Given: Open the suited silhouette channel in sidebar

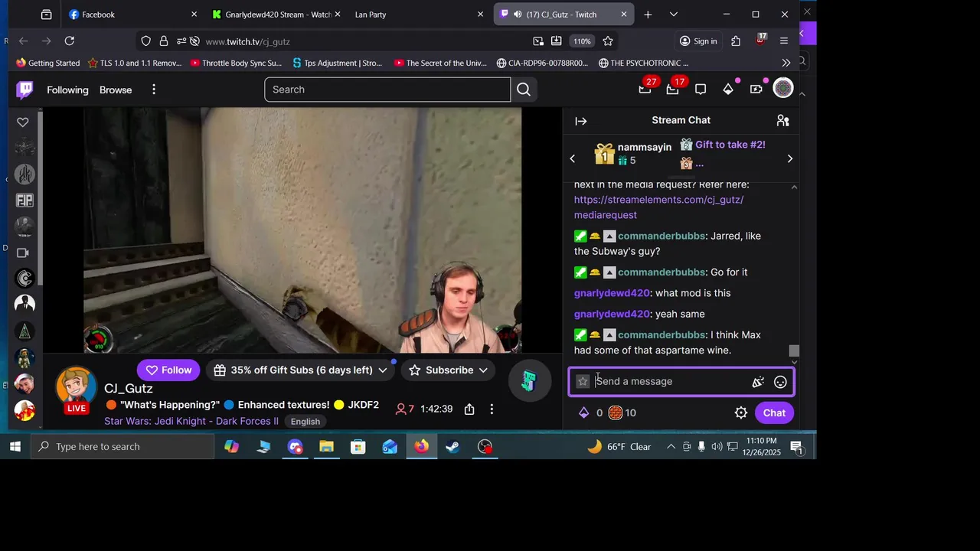Looking at the screenshot, I should pyautogui.click(x=24, y=304).
